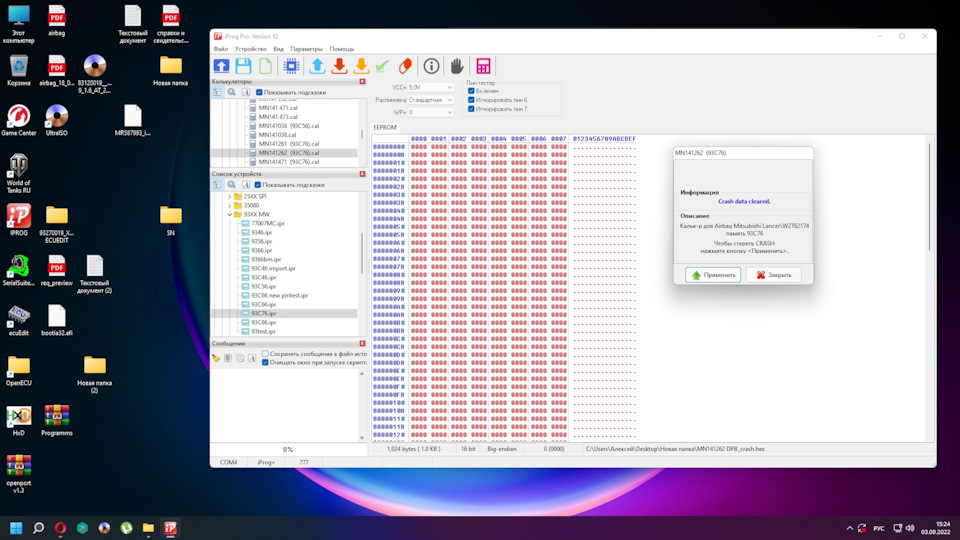Toggle Очищать окно при запуске скрипта checkbox

(265, 362)
